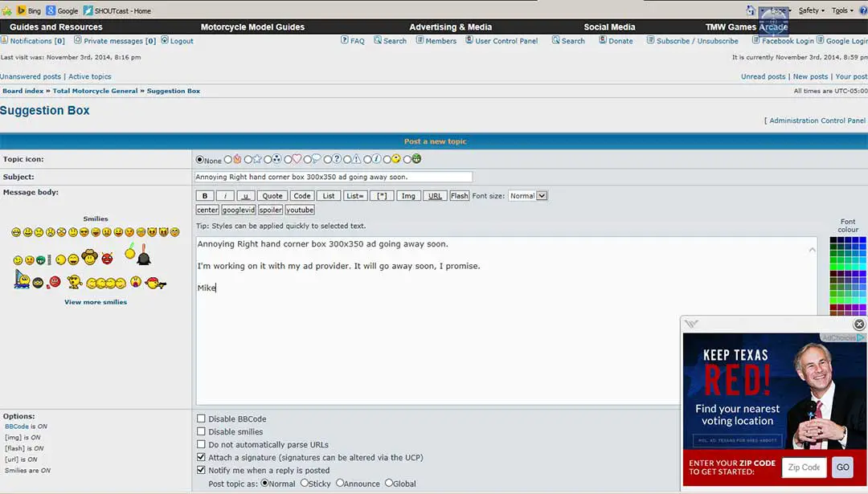Click the URL BBCode button
The width and height of the screenshot is (868, 494).
click(435, 196)
